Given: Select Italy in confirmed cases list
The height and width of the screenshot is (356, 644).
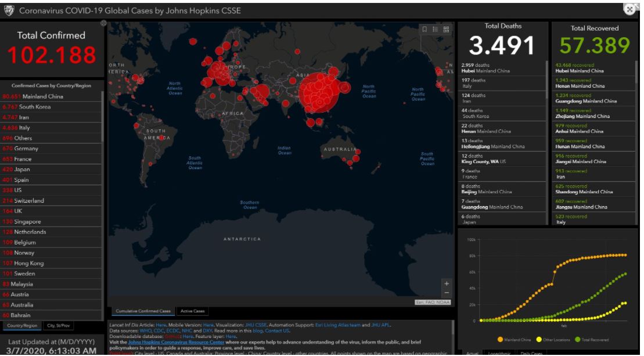Looking at the screenshot, I should 51,128.
